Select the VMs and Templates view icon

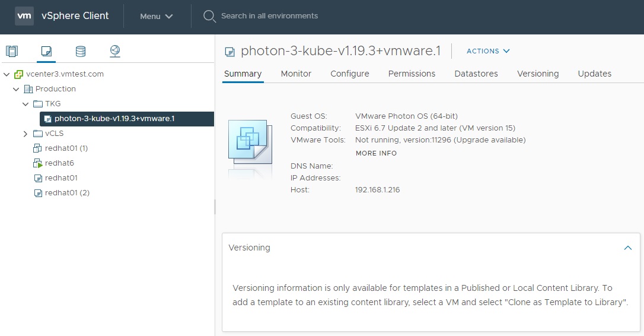coord(46,52)
